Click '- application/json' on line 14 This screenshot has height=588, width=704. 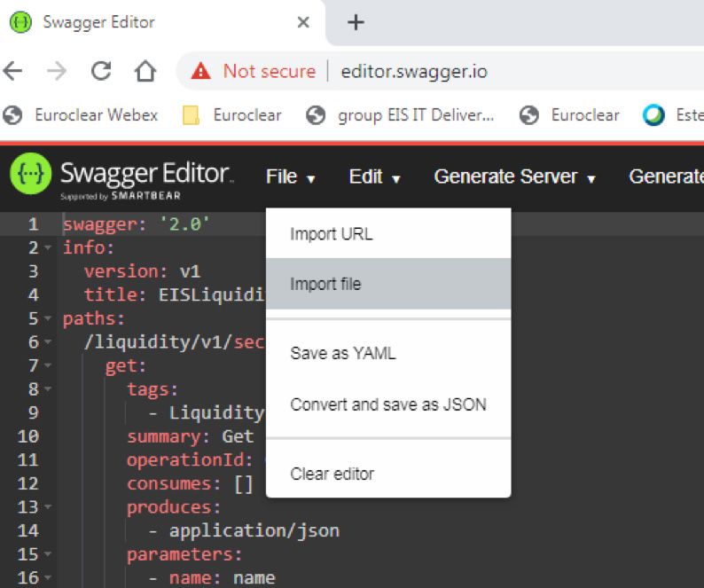(x=244, y=531)
